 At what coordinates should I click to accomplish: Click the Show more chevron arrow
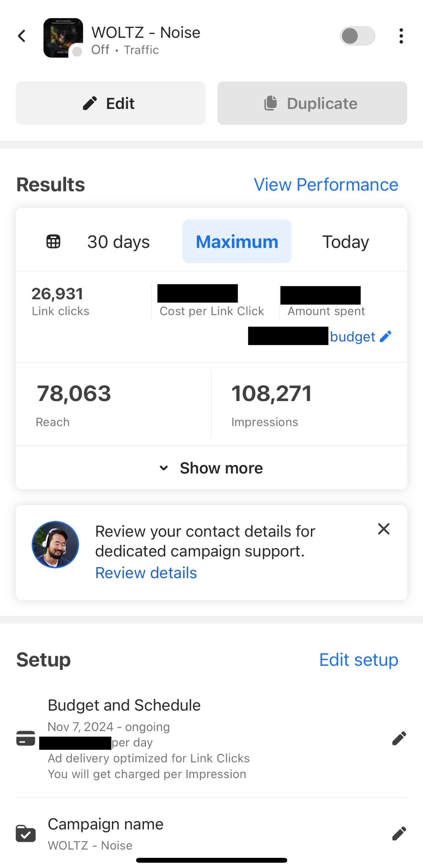click(164, 468)
